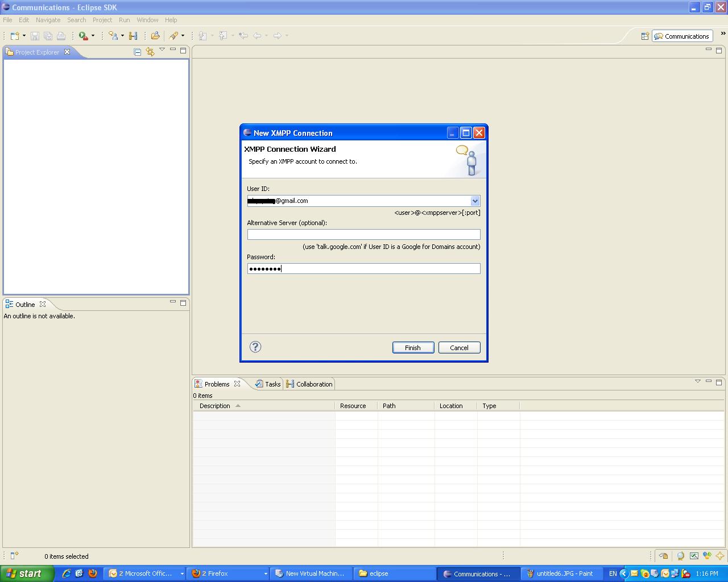Open the New wizard dropdown arrow
Screen dimensions: 728x582
point(24,36)
